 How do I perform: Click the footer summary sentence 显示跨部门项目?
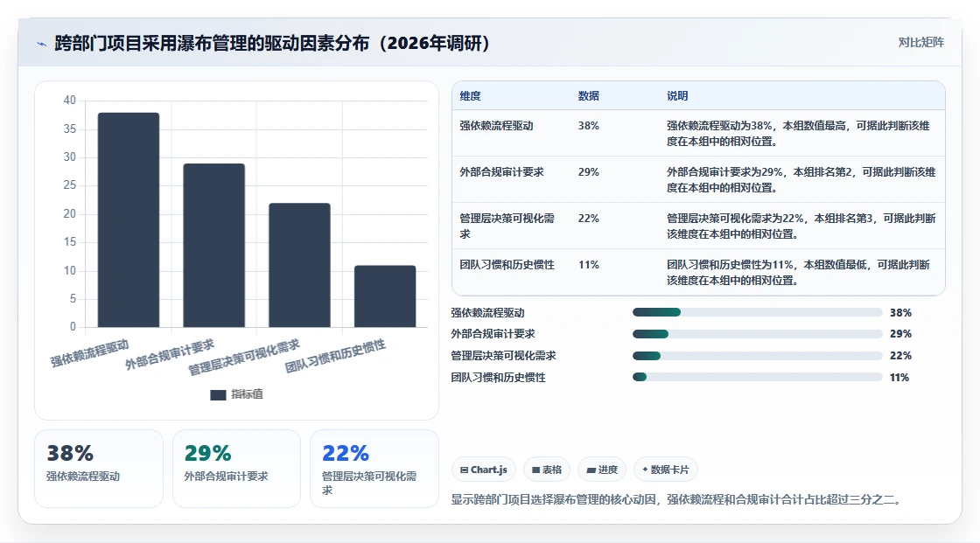pos(675,499)
